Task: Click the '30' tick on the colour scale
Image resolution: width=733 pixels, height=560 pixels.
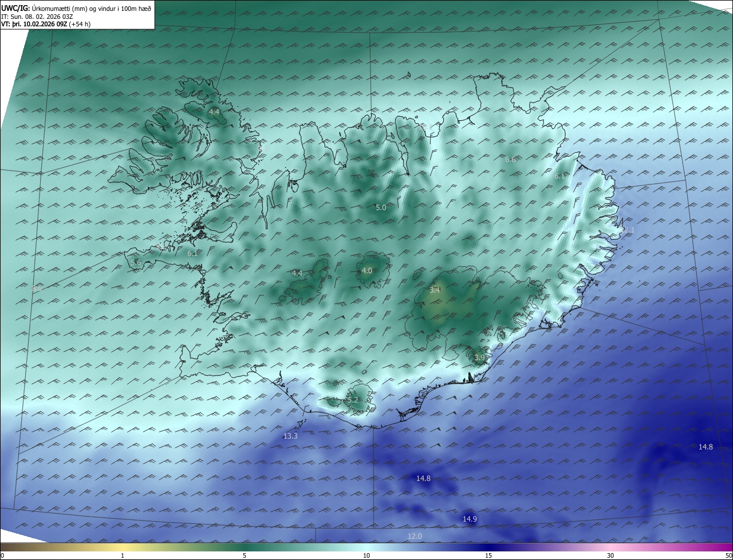Action: (x=610, y=555)
